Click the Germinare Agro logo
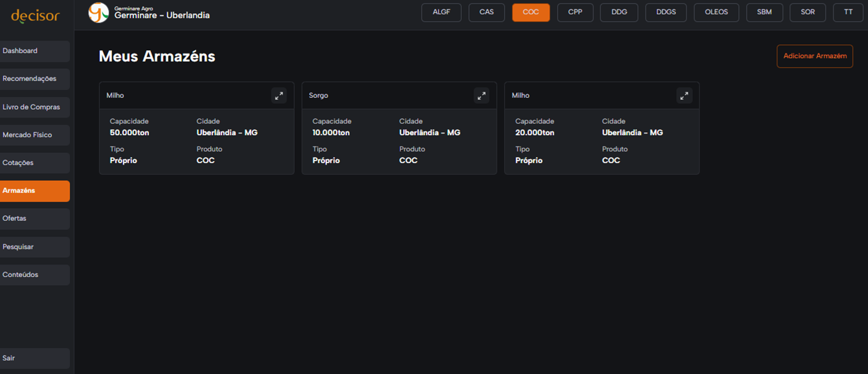Viewport: 868px width, 374px height. pyautogui.click(x=99, y=13)
